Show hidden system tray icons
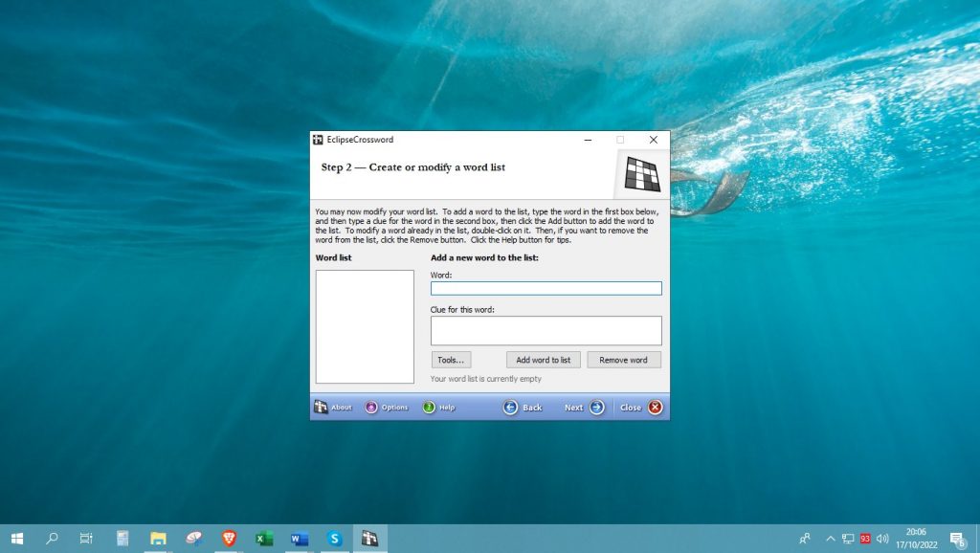This screenshot has width=980, height=553. coord(830,539)
